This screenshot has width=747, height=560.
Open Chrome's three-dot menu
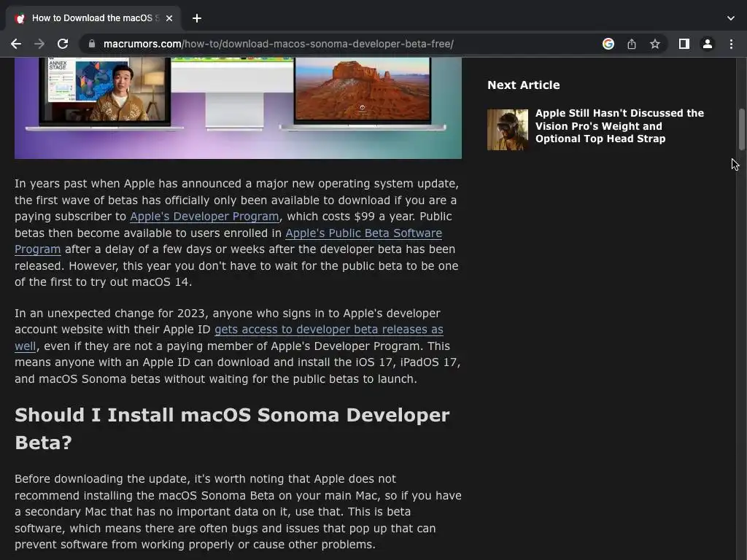tap(731, 44)
